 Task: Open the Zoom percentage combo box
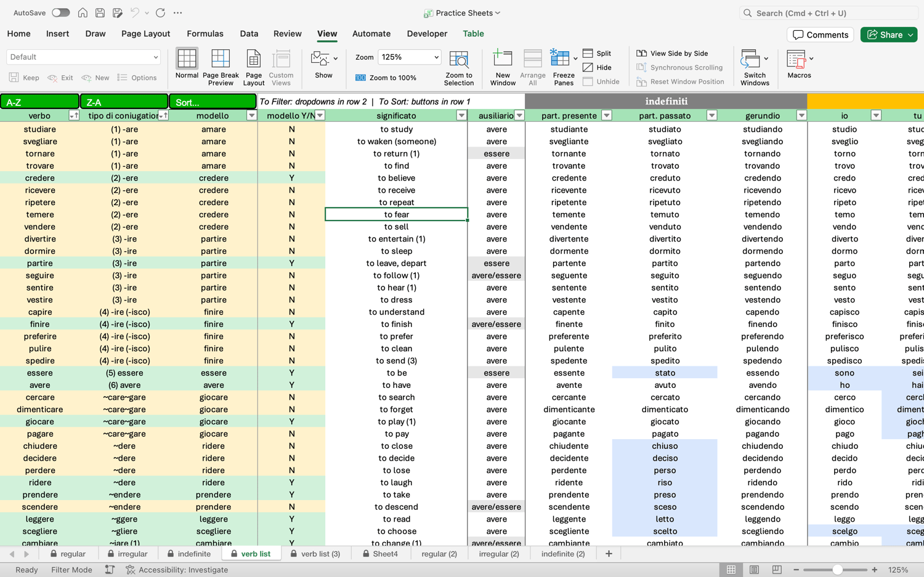click(x=409, y=57)
